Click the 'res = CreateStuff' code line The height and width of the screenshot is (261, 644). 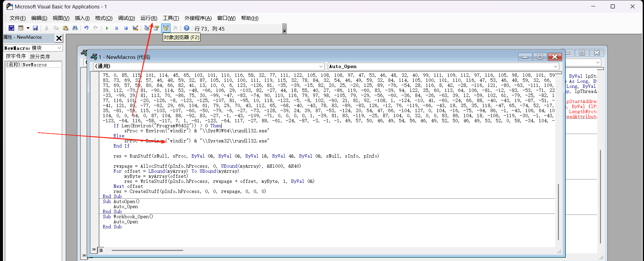click(x=190, y=191)
